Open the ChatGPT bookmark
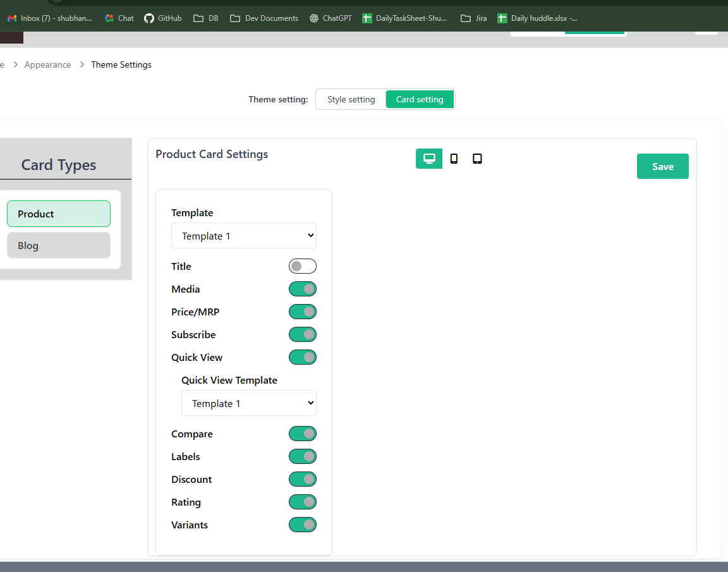728x572 pixels. point(331,18)
